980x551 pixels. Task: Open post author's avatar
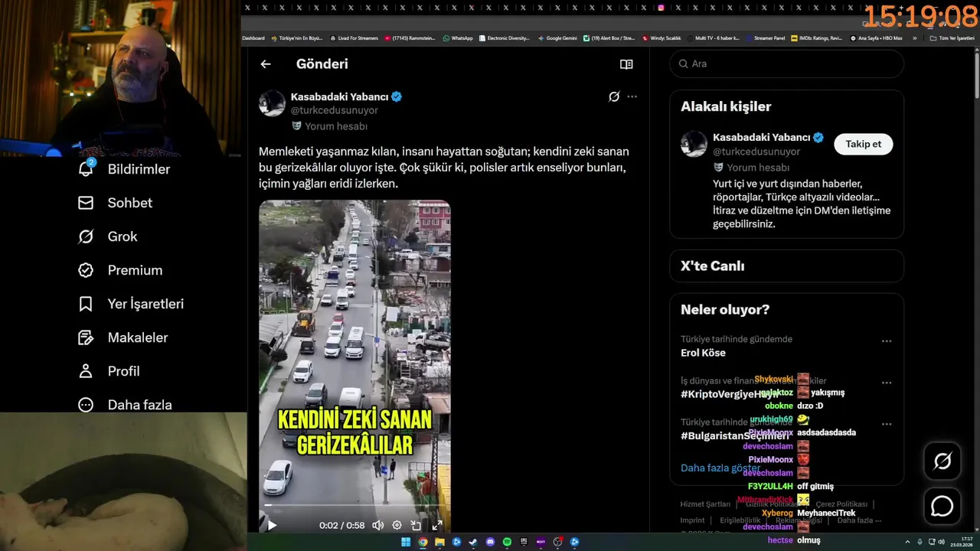[272, 103]
